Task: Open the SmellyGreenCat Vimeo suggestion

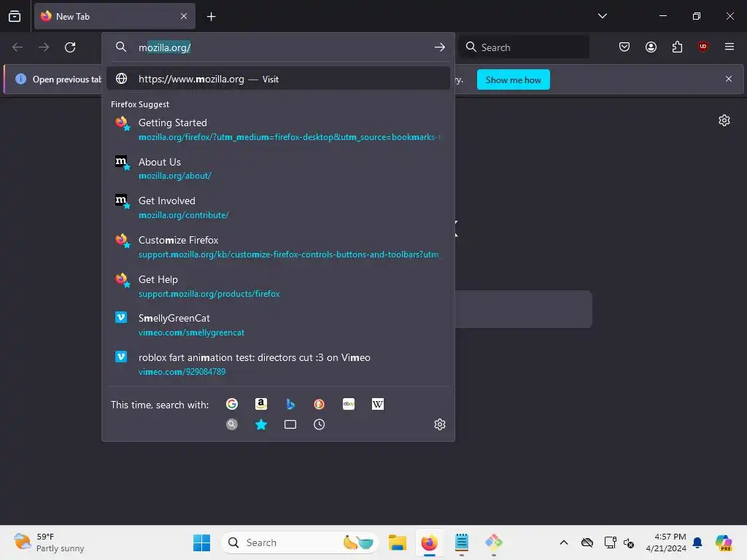Action: pyautogui.click(x=278, y=325)
